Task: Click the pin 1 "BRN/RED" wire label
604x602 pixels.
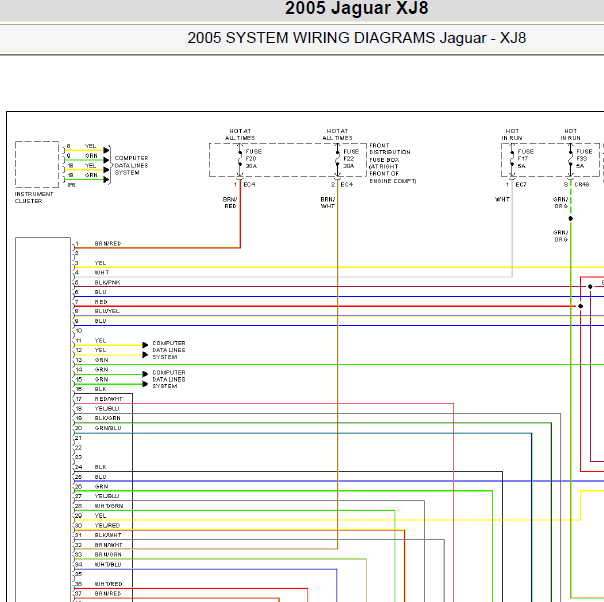Action: tap(108, 244)
